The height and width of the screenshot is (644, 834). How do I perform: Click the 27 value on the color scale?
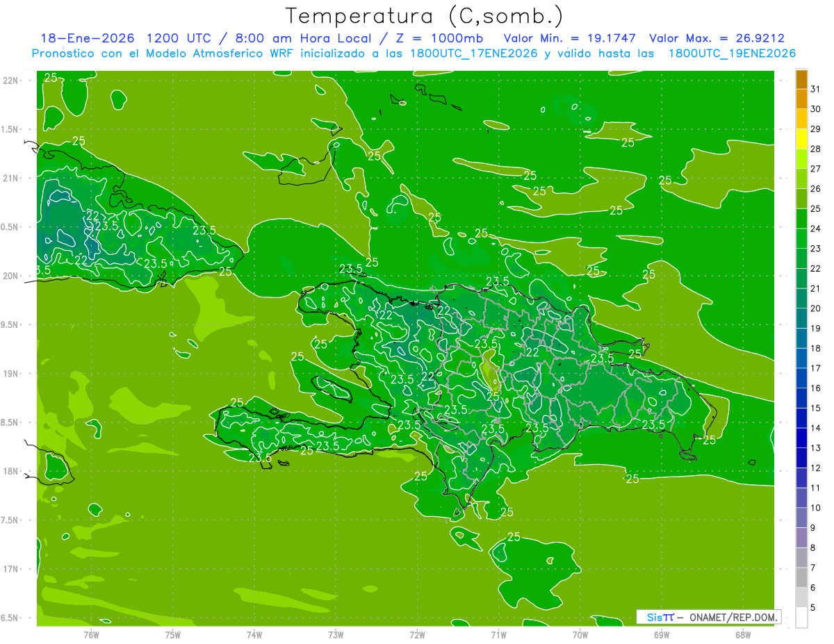coord(816,169)
